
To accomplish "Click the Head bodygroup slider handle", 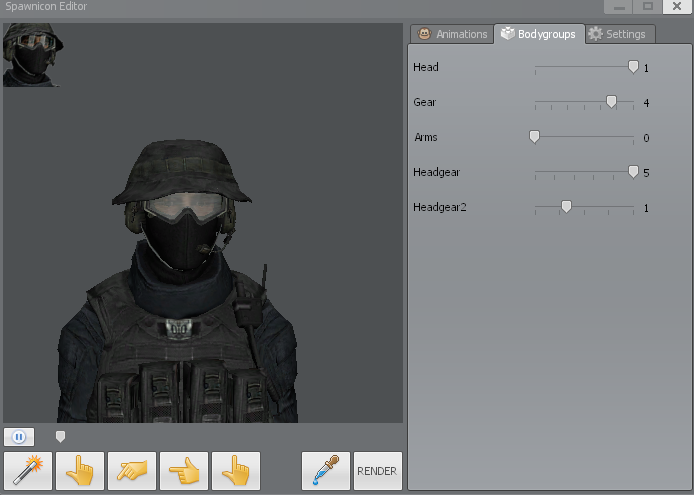I will coord(633,67).
